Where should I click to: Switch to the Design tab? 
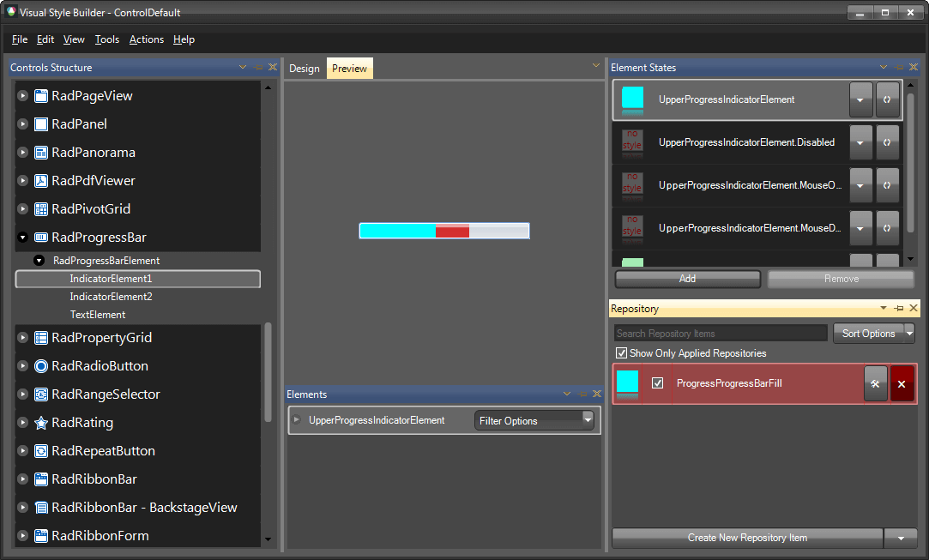305,67
